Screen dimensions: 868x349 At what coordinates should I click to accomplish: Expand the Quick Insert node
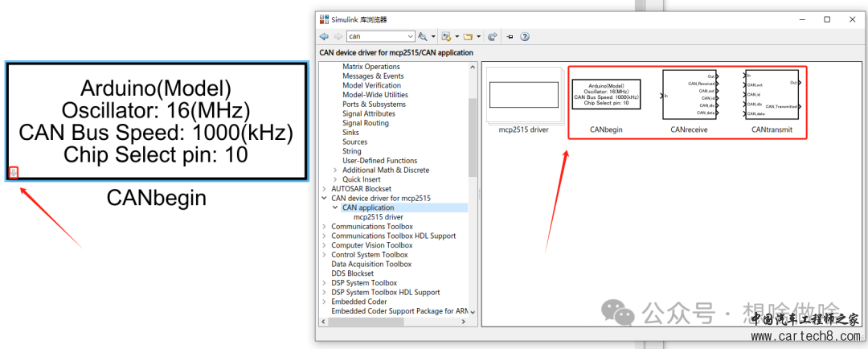click(x=335, y=179)
